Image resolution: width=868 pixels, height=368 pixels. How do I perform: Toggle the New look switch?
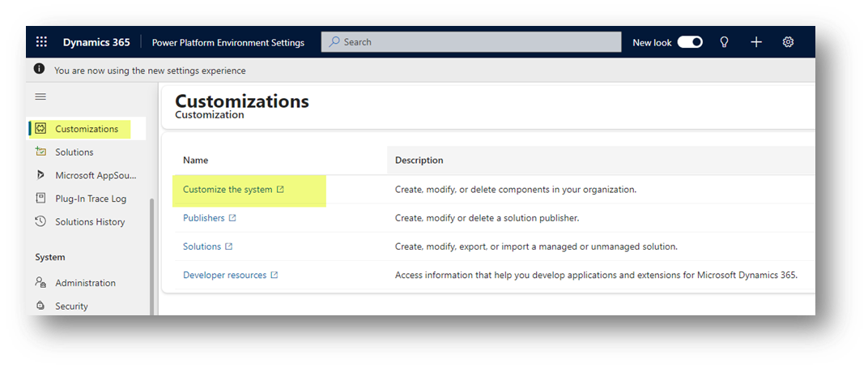tap(690, 42)
